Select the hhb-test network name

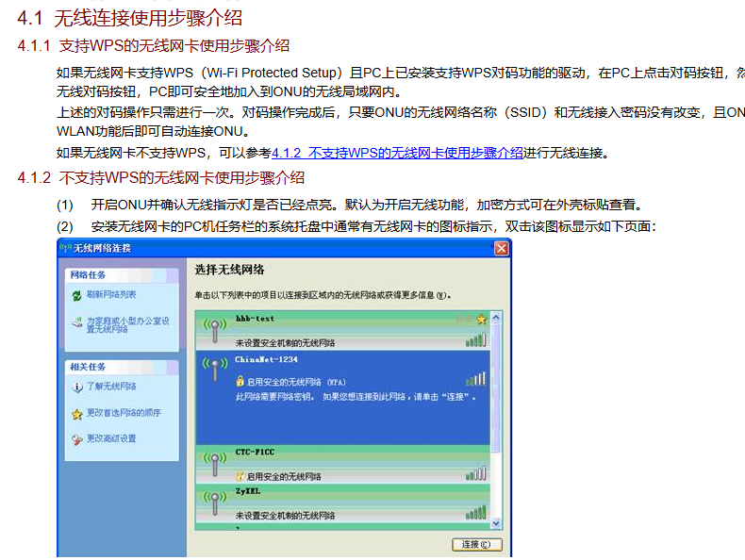tap(255, 319)
